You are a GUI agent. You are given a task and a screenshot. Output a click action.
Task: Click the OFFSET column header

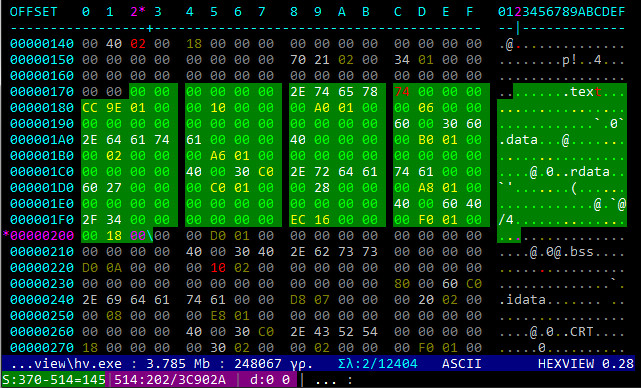tap(34, 12)
